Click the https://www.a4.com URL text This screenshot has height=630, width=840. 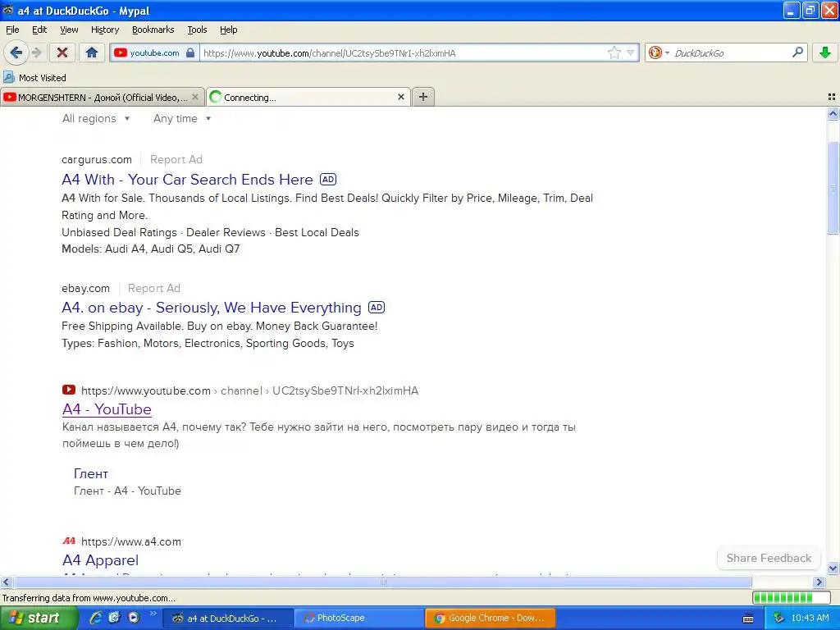(x=131, y=541)
